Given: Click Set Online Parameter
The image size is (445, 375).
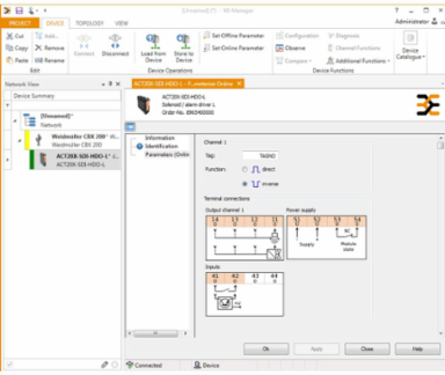Looking at the screenshot, I should [x=234, y=48].
